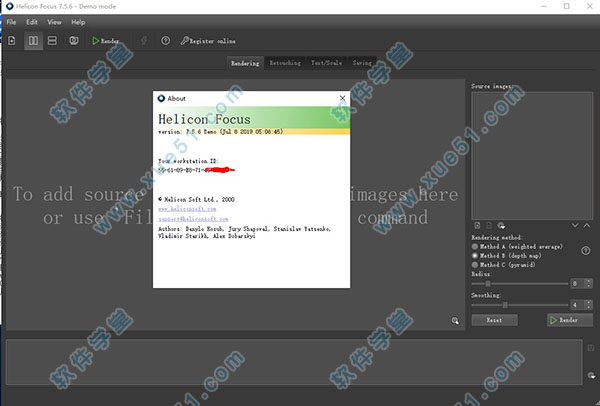Start Render from the top toolbar
The image size is (600, 406).
point(106,41)
